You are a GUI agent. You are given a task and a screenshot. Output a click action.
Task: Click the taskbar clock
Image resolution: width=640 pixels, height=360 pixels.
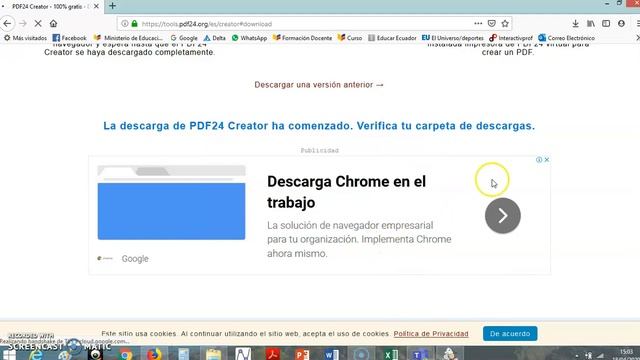click(626, 354)
